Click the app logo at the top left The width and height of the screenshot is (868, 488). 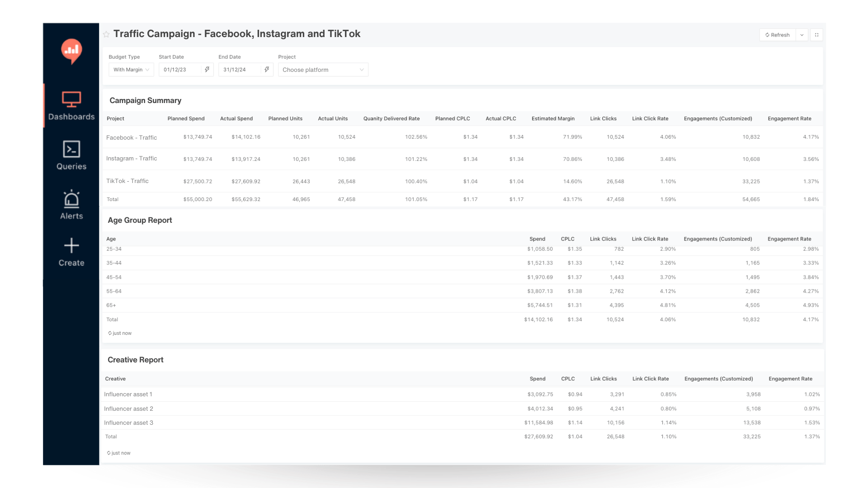[71, 51]
